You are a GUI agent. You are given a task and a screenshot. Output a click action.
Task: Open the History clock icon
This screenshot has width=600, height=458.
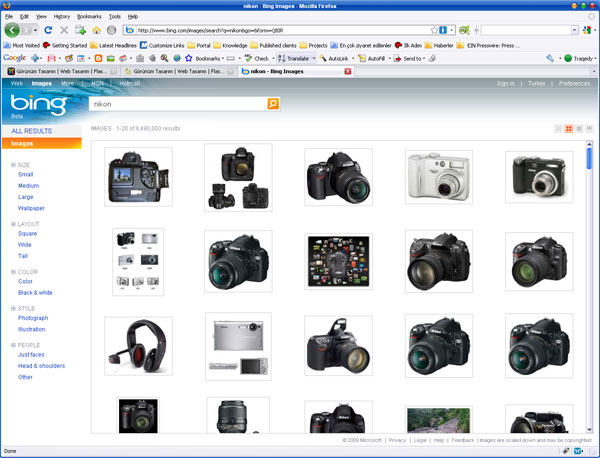tap(111, 30)
